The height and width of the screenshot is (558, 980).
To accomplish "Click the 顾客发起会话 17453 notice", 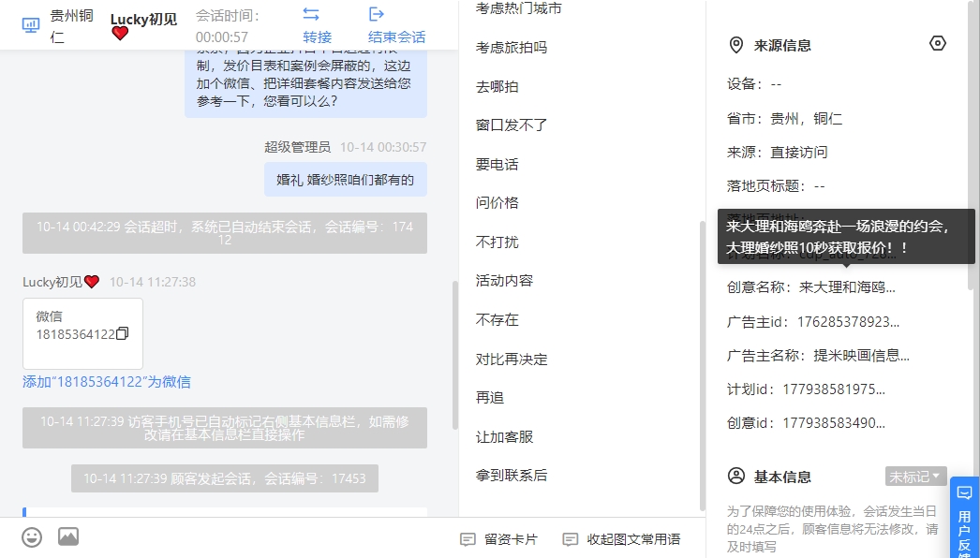I will coord(224,478).
